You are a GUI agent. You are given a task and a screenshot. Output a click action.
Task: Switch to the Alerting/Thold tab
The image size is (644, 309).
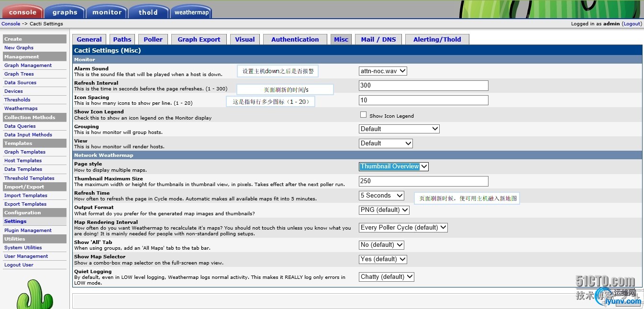(437, 39)
